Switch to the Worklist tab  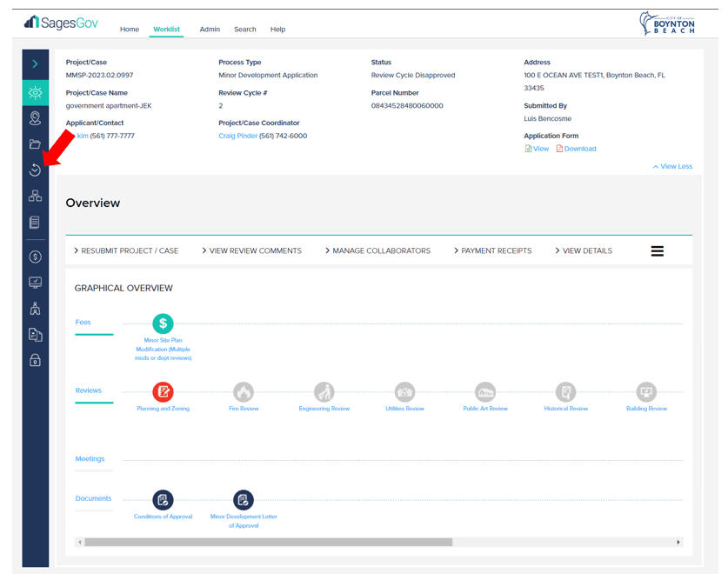point(166,30)
